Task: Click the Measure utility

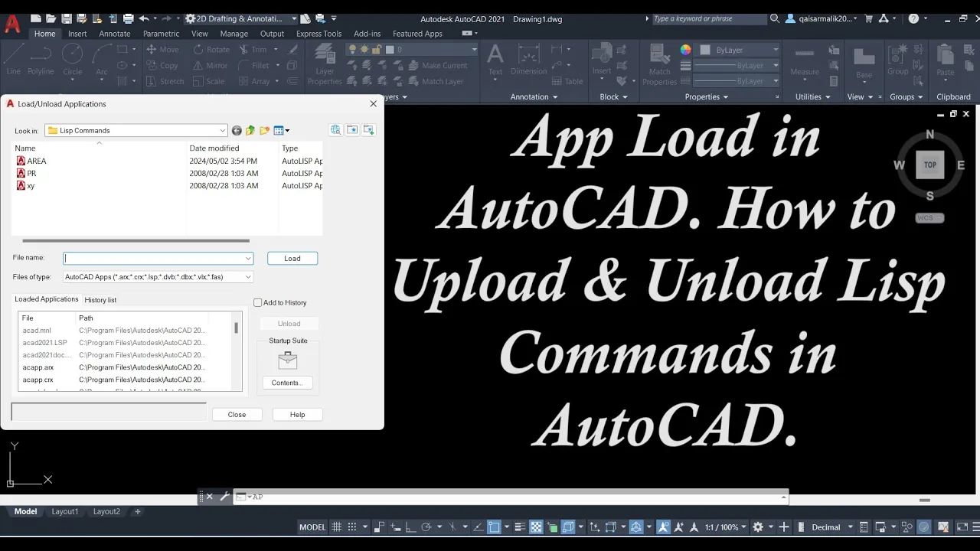Action: [805, 60]
